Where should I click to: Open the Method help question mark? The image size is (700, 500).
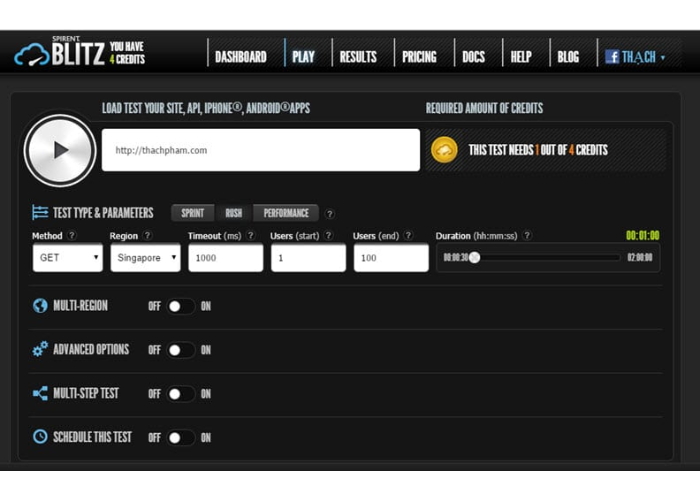click(71, 235)
